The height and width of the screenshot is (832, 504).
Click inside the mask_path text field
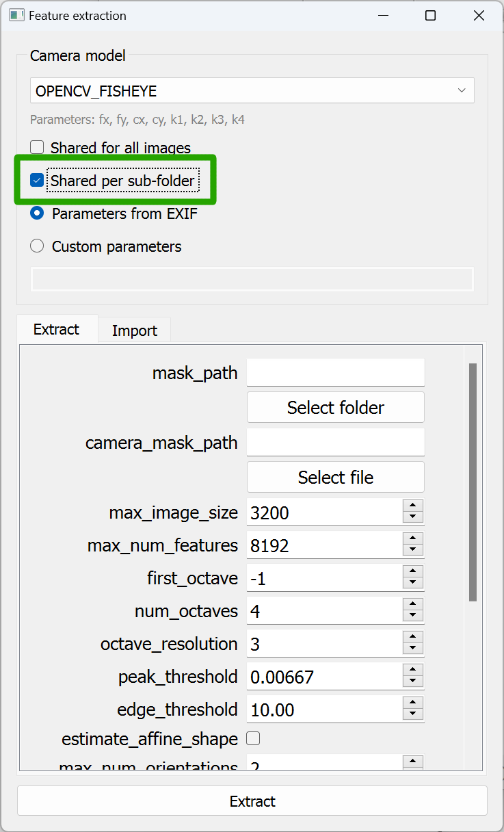pyautogui.click(x=335, y=372)
